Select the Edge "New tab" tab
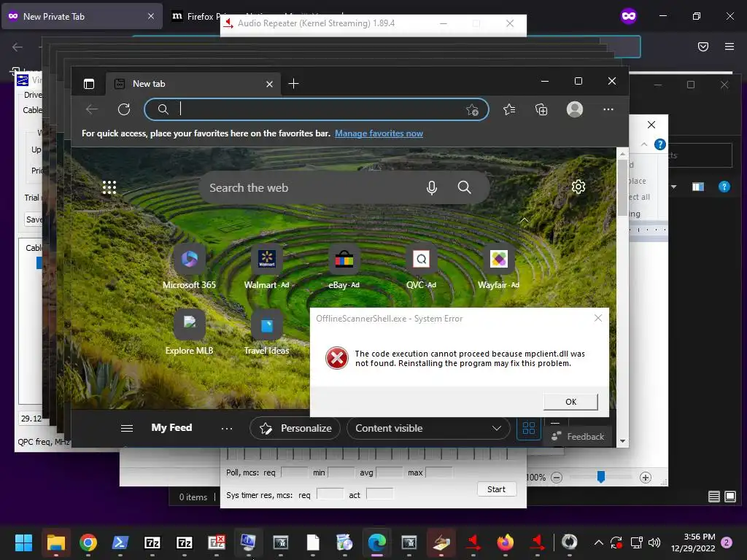Screen dimensions: 747x560 tap(193, 84)
